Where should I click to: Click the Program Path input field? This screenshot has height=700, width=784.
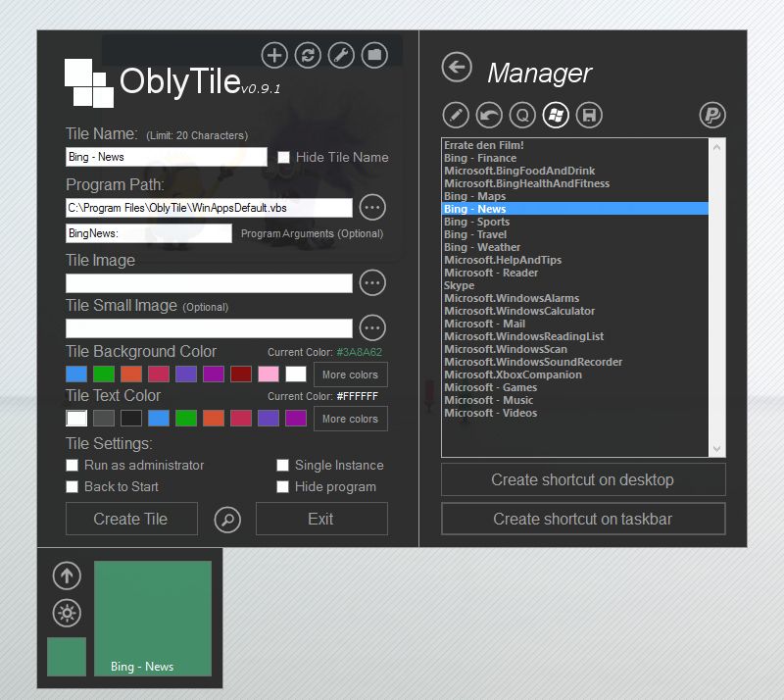[209, 208]
